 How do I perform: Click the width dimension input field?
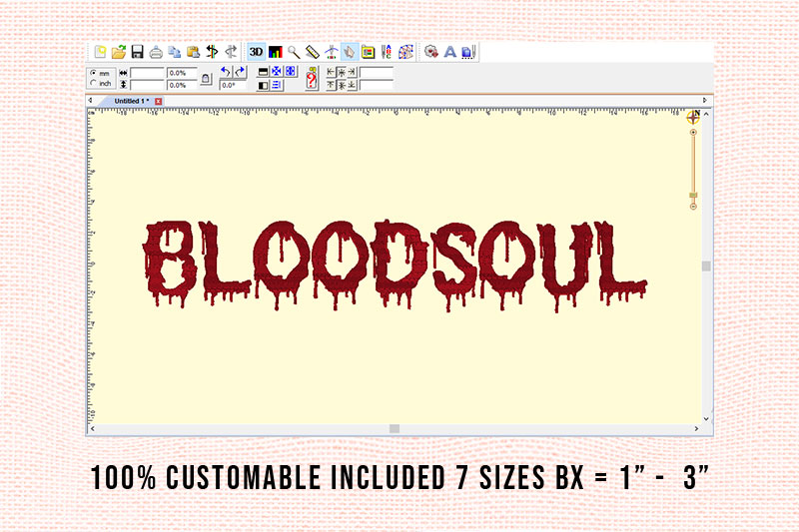(x=147, y=73)
